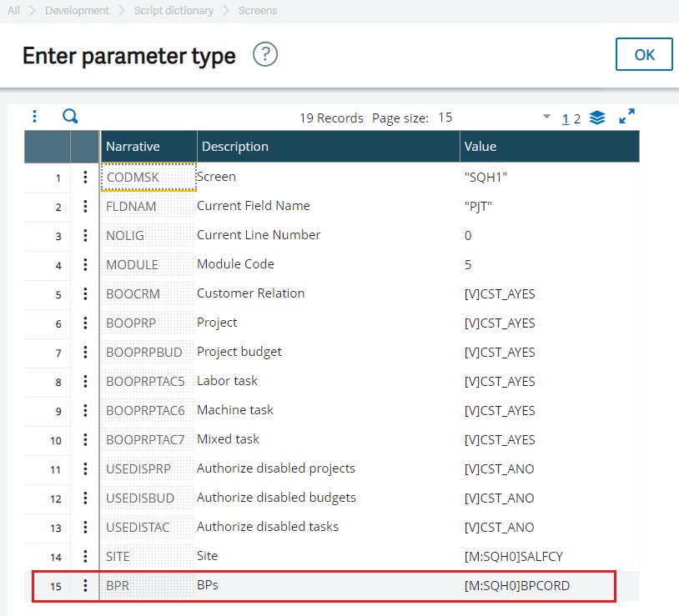Screen dimensions: 679x616
Task: Confirm with the OK button
Action: click(644, 54)
